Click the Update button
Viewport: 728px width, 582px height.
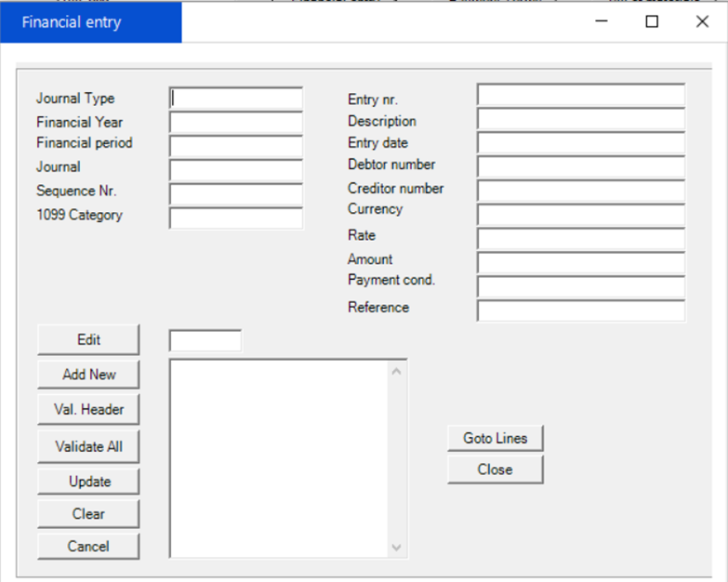pyautogui.click(x=88, y=482)
